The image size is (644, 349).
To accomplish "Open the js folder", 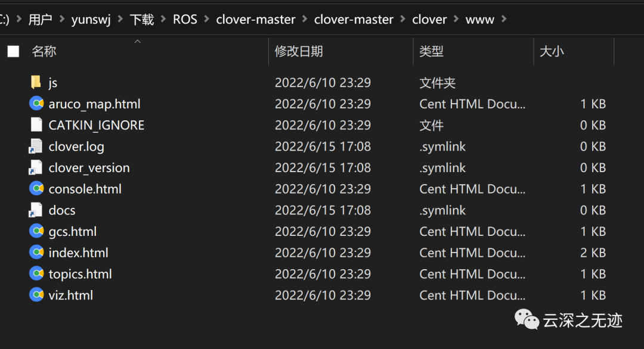I will click(x=52, y=82).
